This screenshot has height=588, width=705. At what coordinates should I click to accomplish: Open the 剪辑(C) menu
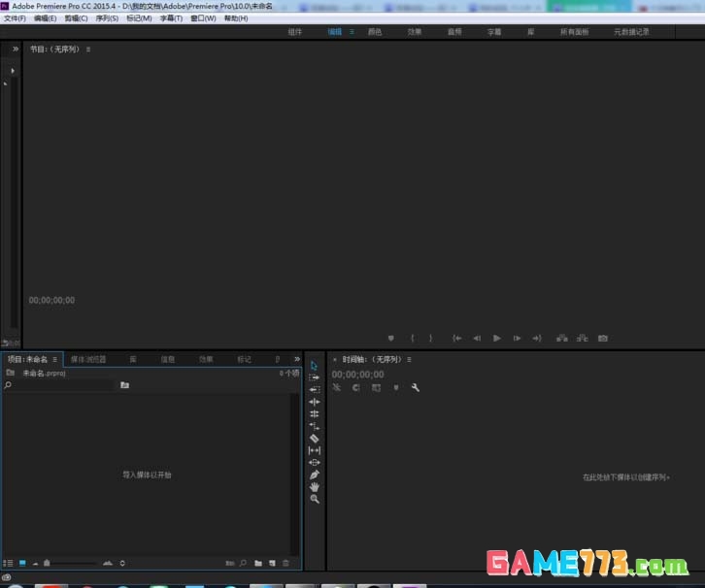pos(76,18)
